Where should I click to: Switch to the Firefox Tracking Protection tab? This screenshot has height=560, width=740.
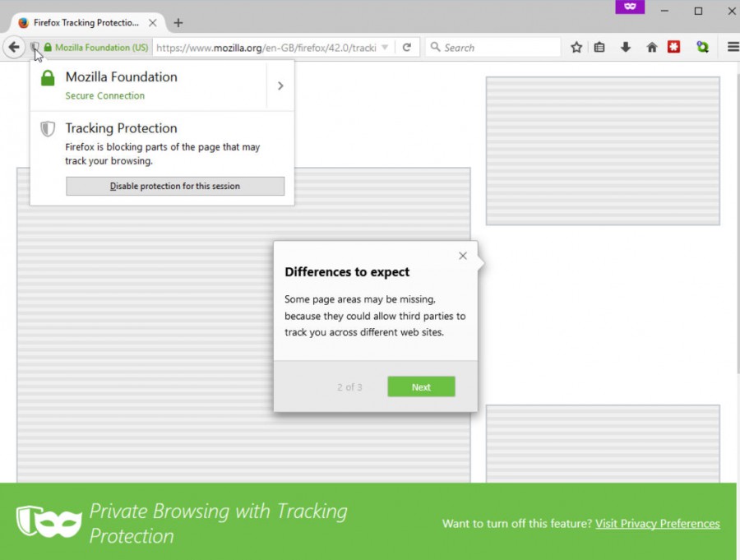coord(82,23)
